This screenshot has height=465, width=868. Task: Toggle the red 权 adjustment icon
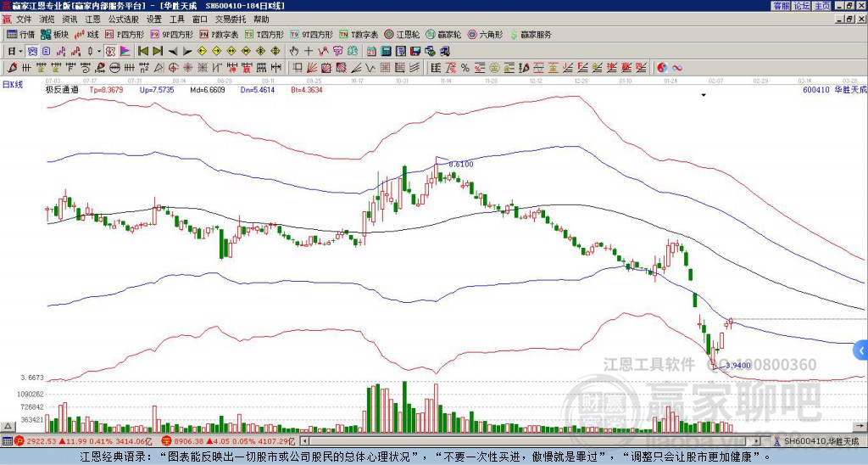[110, 52]
